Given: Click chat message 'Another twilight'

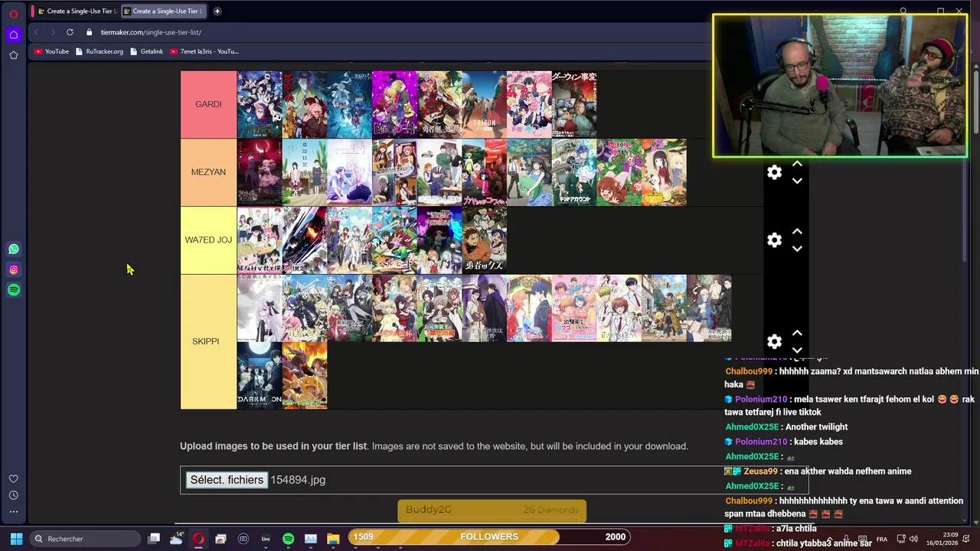Looking at the screenshot, I should tap(816, 427).
